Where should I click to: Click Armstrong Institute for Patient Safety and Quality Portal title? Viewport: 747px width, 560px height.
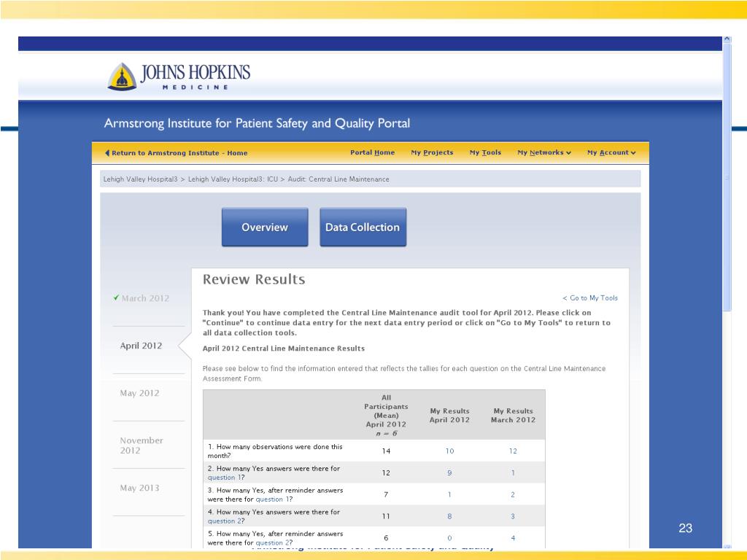click(257, 123)
